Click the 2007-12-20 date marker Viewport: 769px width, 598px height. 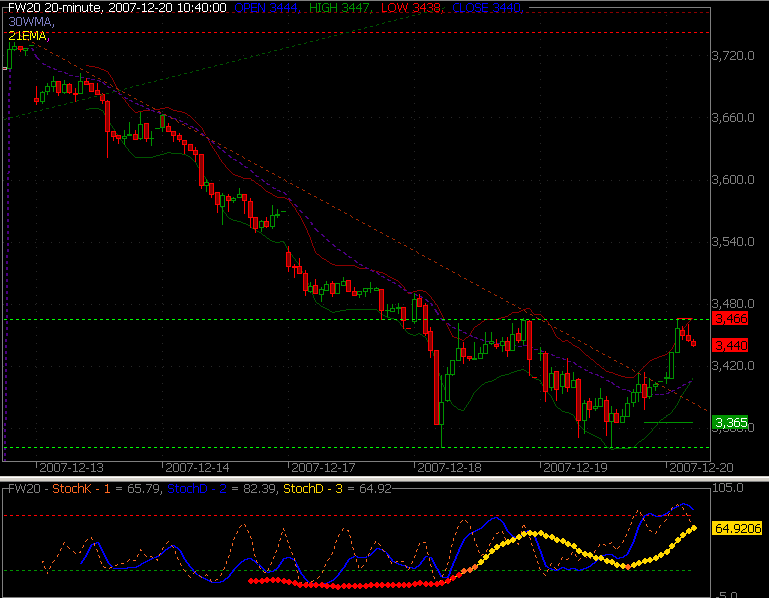[x=700, y=467]
